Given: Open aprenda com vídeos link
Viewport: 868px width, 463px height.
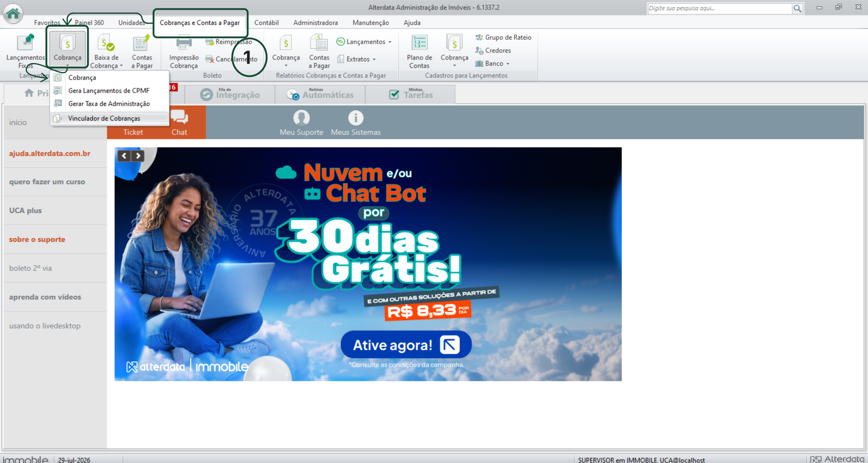Looking at the screenshot, I should (x=45, y=297).
